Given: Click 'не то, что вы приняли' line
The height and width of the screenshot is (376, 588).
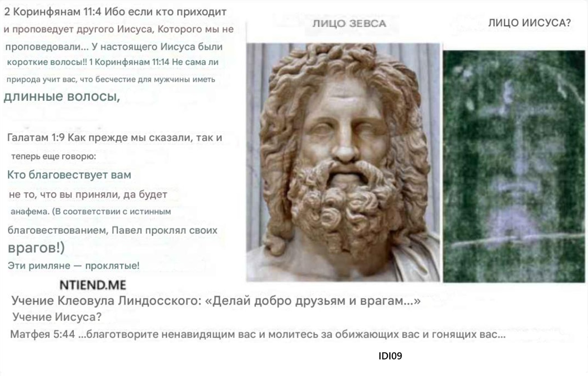Looking at the screenshot, I should tap(88, 194).
